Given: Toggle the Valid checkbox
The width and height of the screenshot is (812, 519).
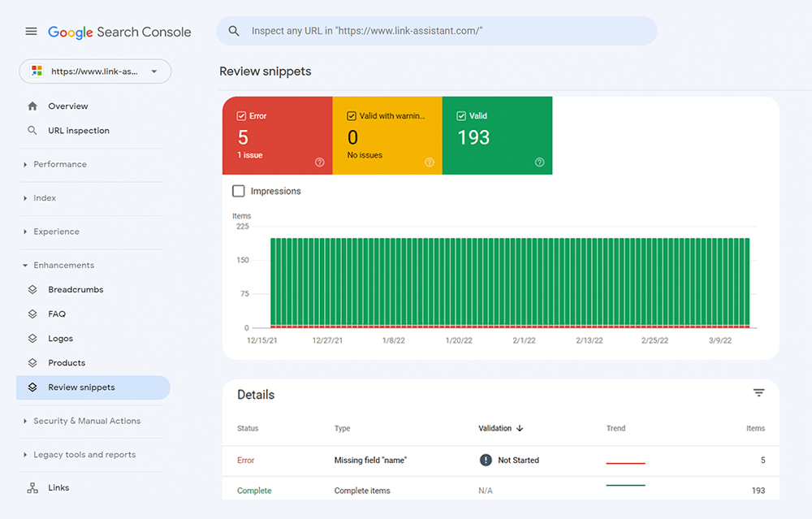Looking at the screenshot, I should click(461, 116).
